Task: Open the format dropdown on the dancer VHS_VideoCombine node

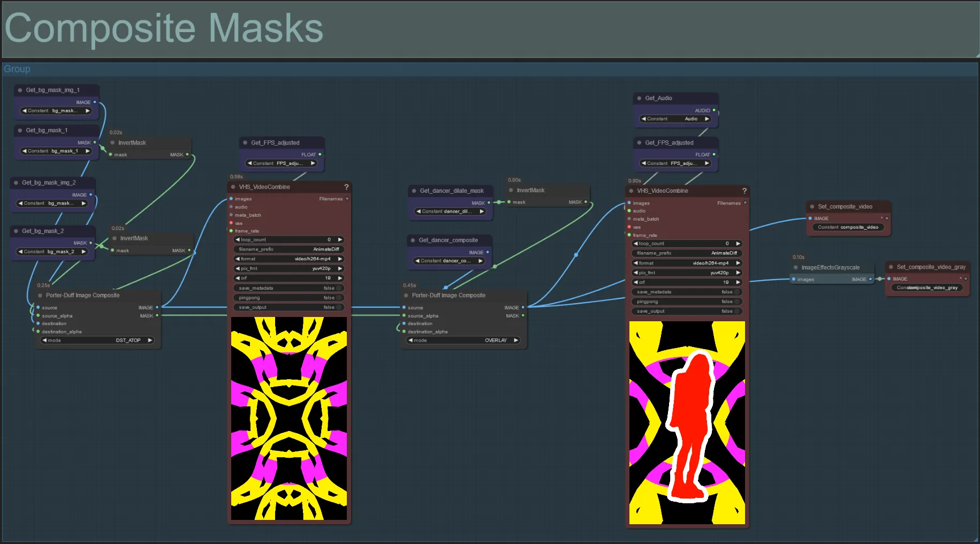Action: 687,263
